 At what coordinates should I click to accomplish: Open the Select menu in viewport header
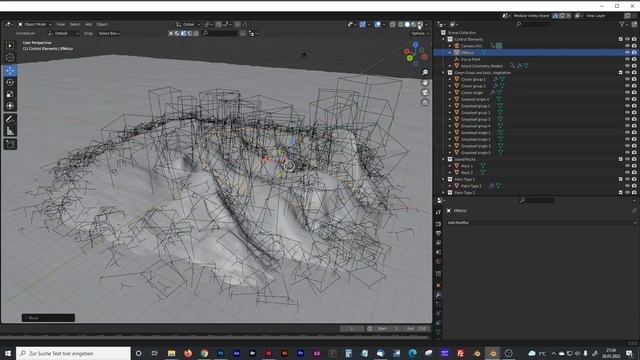point(75,24)
